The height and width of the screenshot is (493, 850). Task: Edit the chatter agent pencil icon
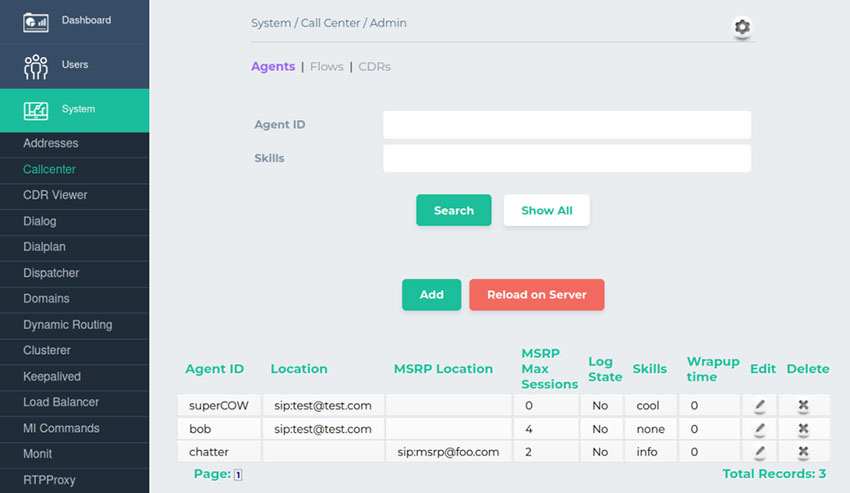[x=760, y=452]
